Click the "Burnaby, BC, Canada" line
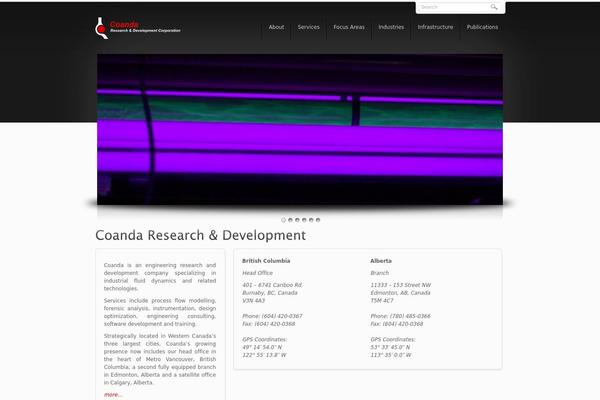600x400 pixels. pyautogui.click(x=270, y=293)
